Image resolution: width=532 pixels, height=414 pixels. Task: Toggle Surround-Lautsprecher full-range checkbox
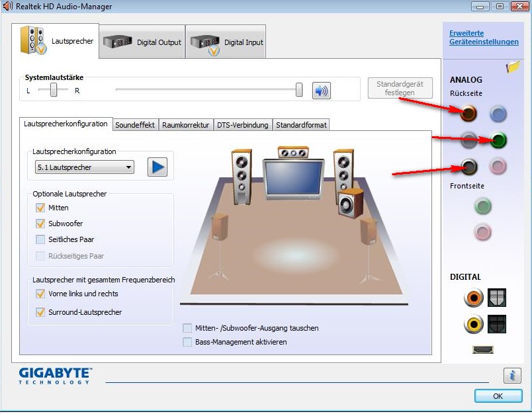tap(40, 312)
